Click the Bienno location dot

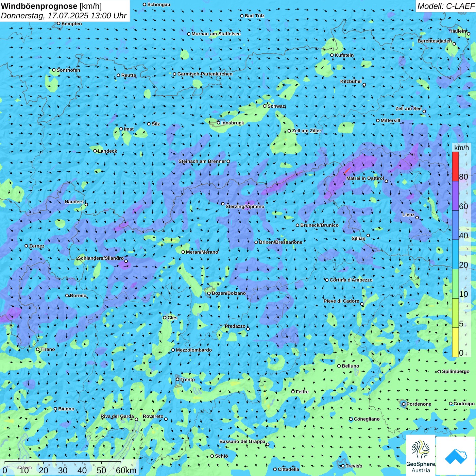(55, 409)
